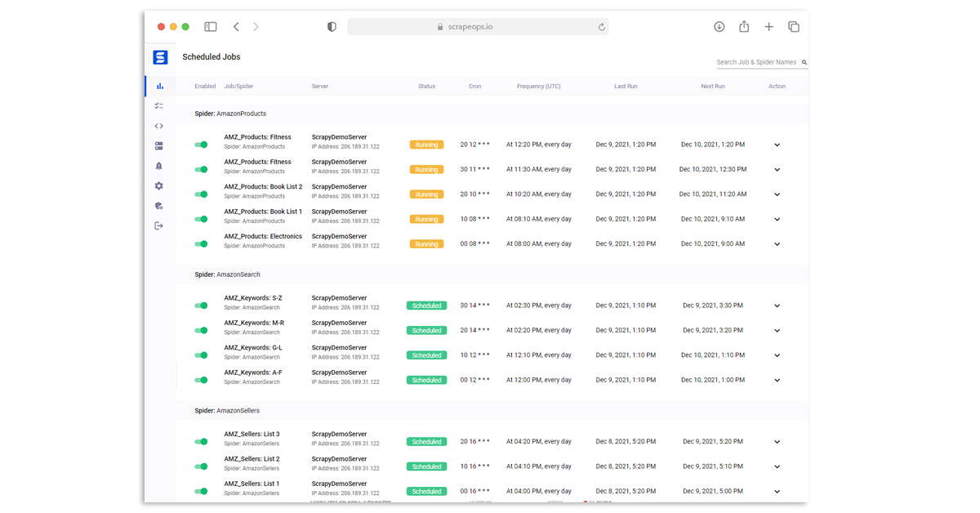Viewport: 980px width, 513px height.
Task: Click the proxy globe icon in sidebar
Action: point(160,205)
